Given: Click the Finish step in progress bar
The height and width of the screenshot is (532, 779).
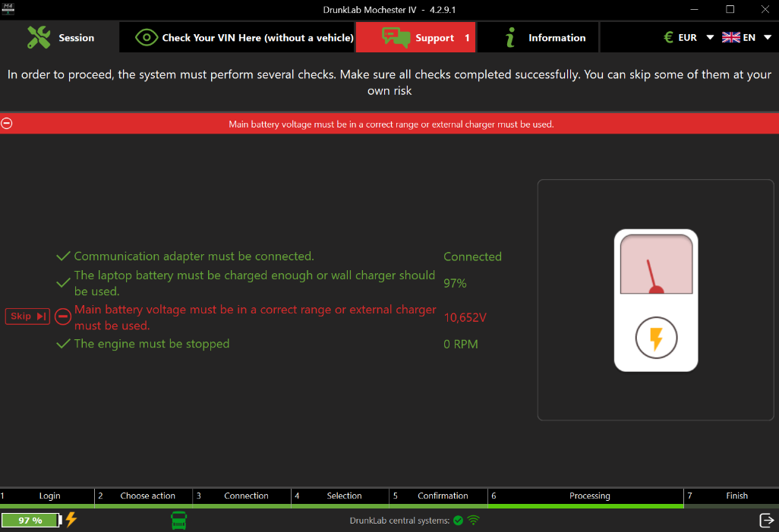Looking at the screenshot, I should [x=736, y=496].
